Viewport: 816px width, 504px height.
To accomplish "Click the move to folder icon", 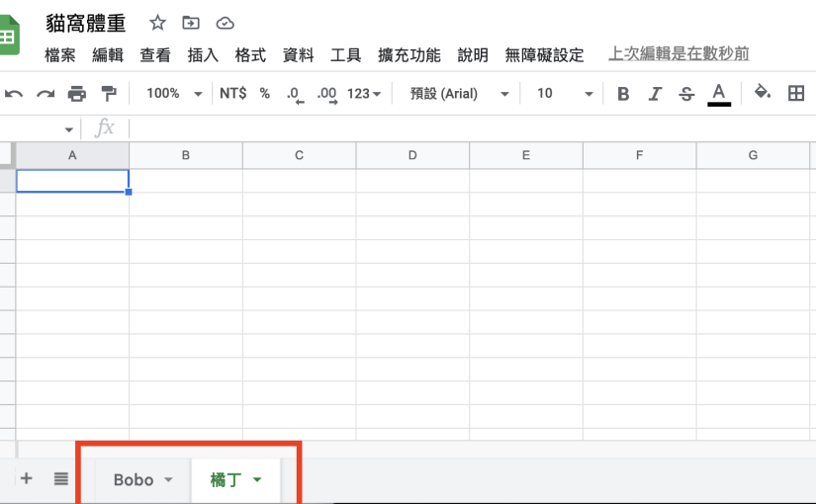I will click(x=191, y=23).
